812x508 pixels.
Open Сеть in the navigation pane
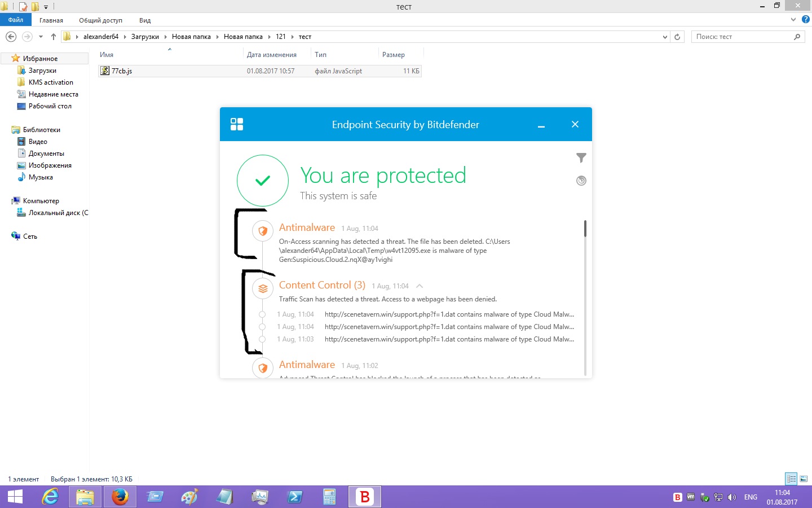pos(30,237)
